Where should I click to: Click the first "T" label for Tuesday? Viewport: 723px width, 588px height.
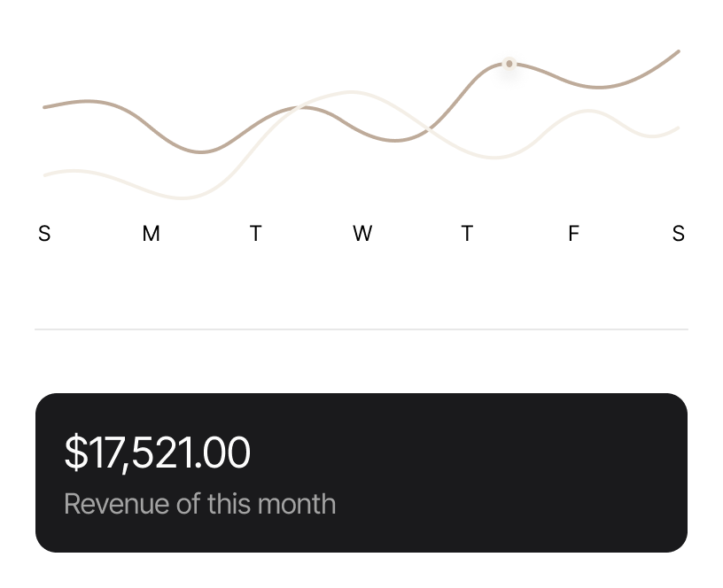pyautogui.click(x=255, y=234)
